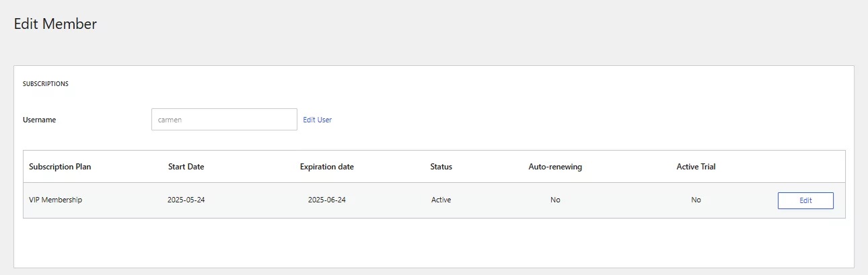Screen dimensions: 868x275
Task: Focus the Username input field containing carmen
Action: (x=224, y=120)
